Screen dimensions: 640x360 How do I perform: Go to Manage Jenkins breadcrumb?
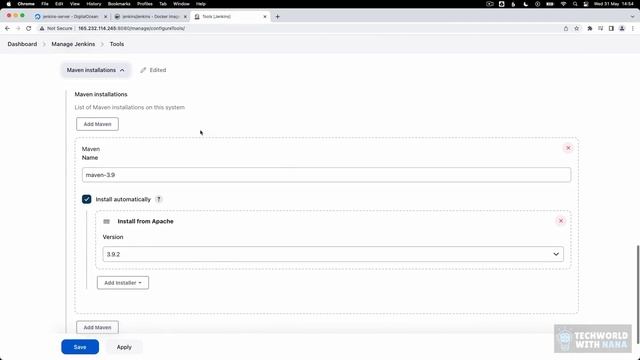73,44
